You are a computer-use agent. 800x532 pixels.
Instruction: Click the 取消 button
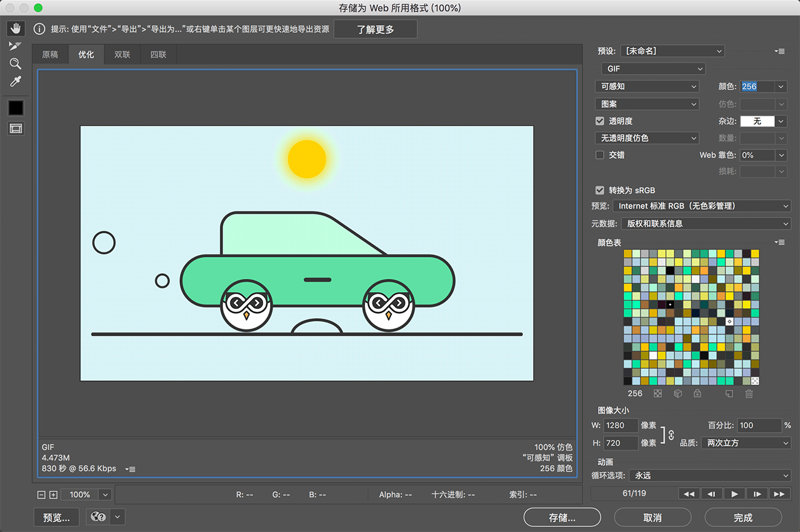(652, 518)
